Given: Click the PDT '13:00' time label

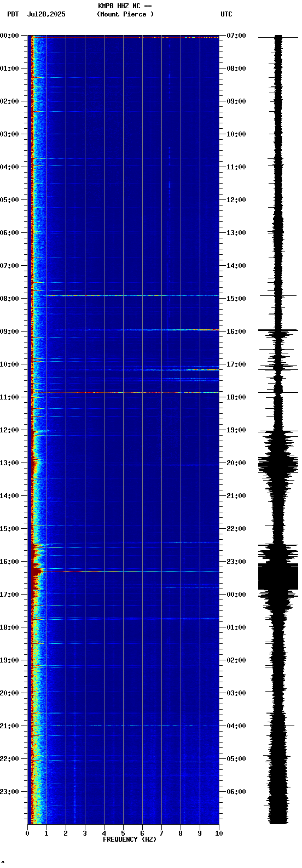Looking at the screenshot, I should (10, 463).
